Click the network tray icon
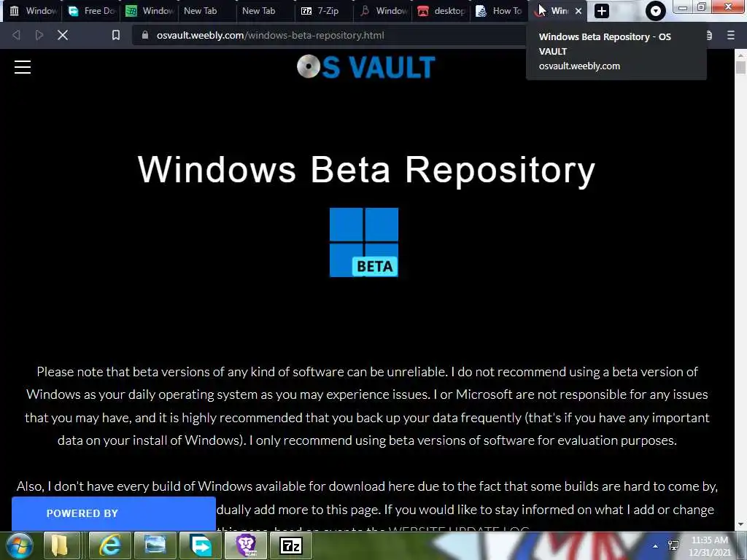 (x=673, y=545)
